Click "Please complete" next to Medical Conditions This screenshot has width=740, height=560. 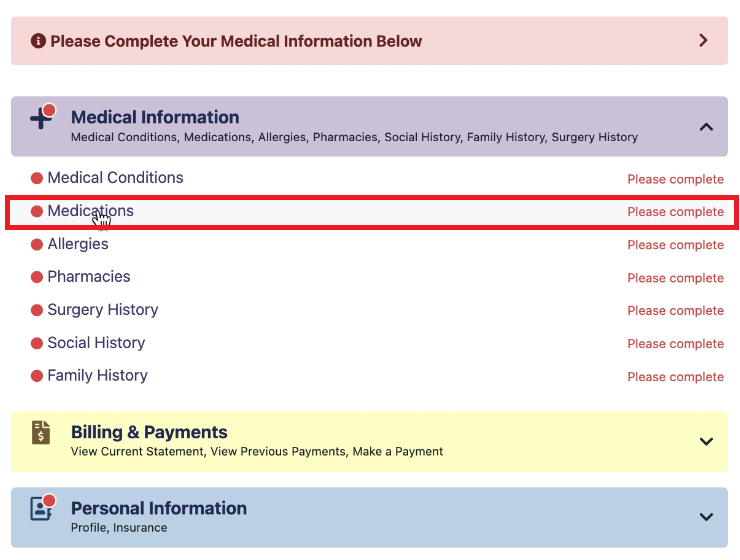(675, 180)
